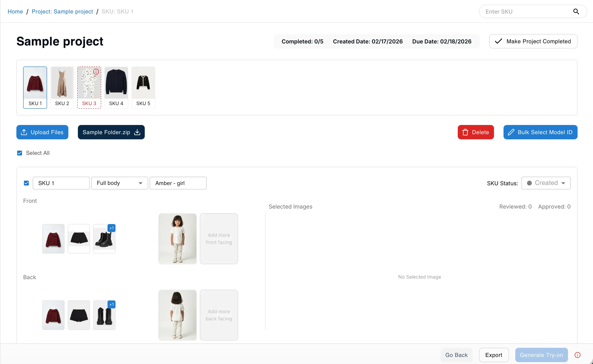Click Make Project Completed button
Image resolution: width=593 pixels, height=364 pixels.
pos(533,41)
